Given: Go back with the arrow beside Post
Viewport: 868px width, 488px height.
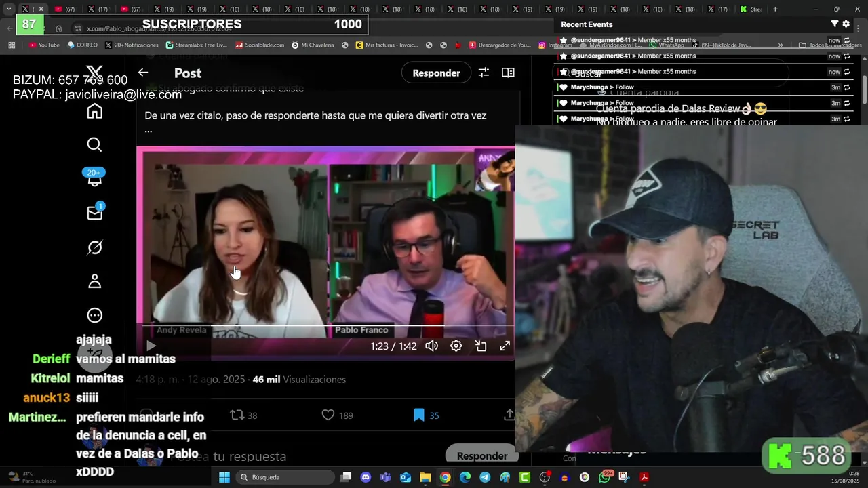Looking at the screenshot, I should coord(143,73).
